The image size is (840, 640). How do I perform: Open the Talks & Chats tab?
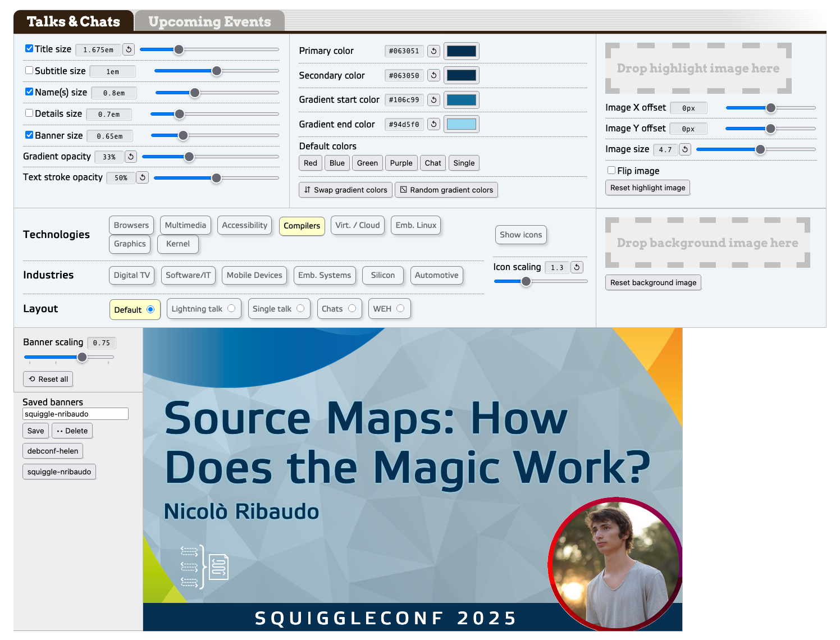pyautogui.click(x=74, y=21)
